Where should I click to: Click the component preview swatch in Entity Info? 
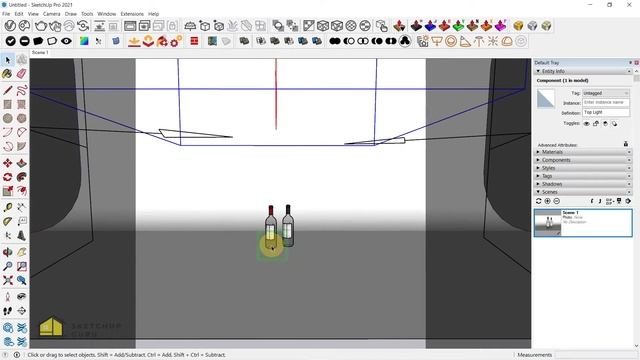pyautogui.click(x=546, y=99)
